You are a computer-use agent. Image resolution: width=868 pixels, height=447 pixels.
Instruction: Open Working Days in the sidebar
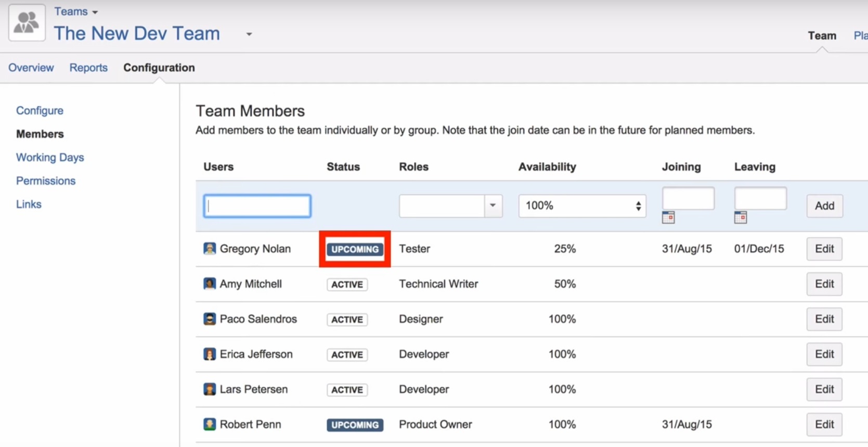coord(50,157)
